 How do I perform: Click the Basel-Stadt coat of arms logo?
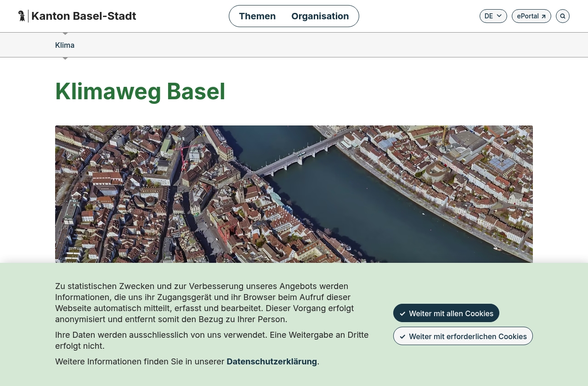[x=21, y=15]
